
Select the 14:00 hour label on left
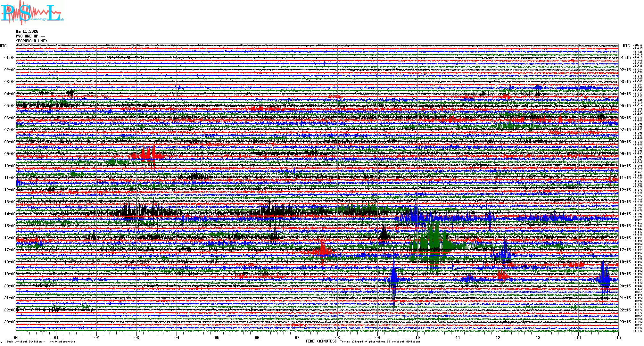tap(10, 214)
